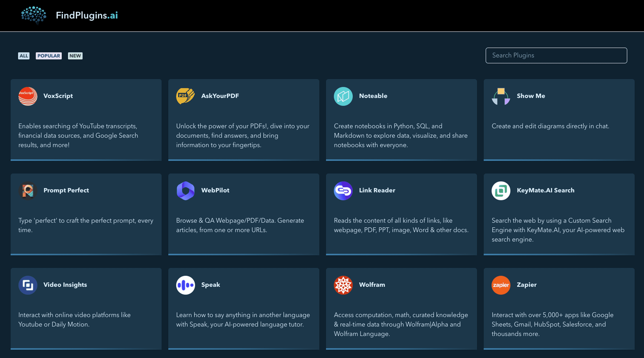Select the ALL filter tag
Image resolution: width=644 pixels, height=358 pixels.
(x=24, y=56)
